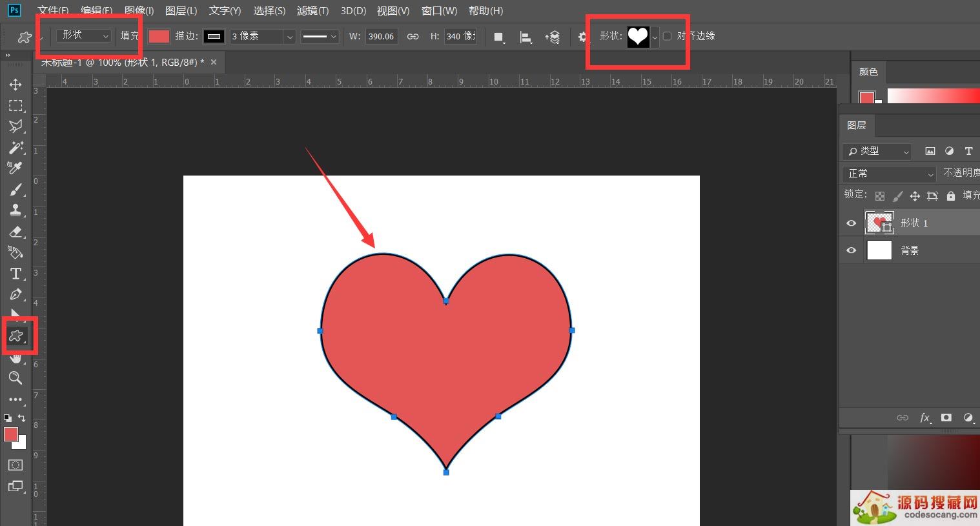Select the Rectangular Marquee tool
The width and height of the screenshot is (980, 526).
point(15,105)
